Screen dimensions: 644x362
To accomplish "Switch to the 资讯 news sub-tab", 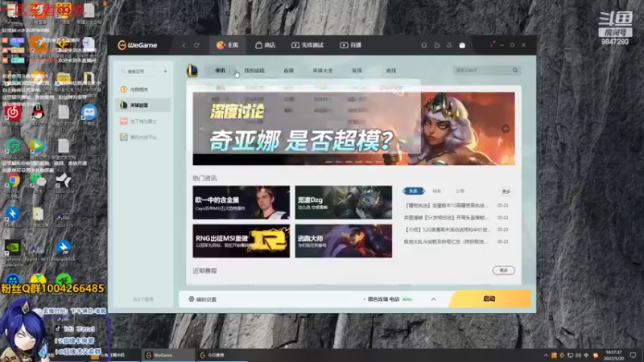I will pos(220,71).
